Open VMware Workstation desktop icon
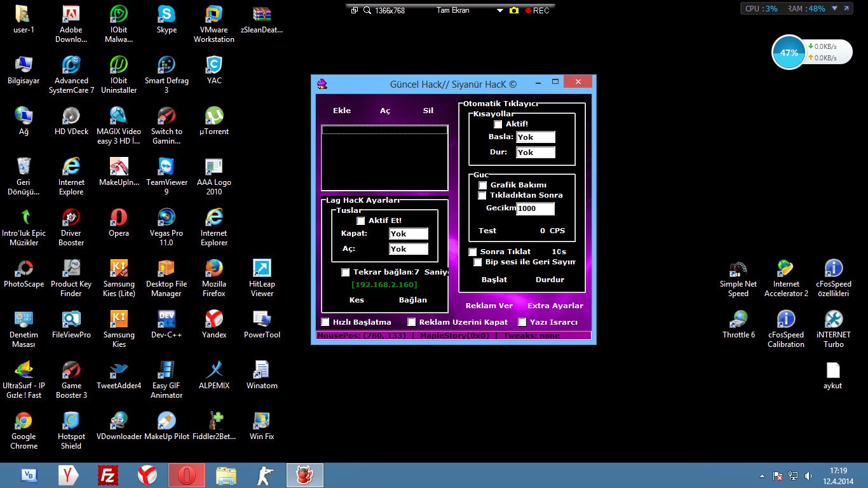The width and height of the screenshot is (868, 488). click(x=214, y=24)
